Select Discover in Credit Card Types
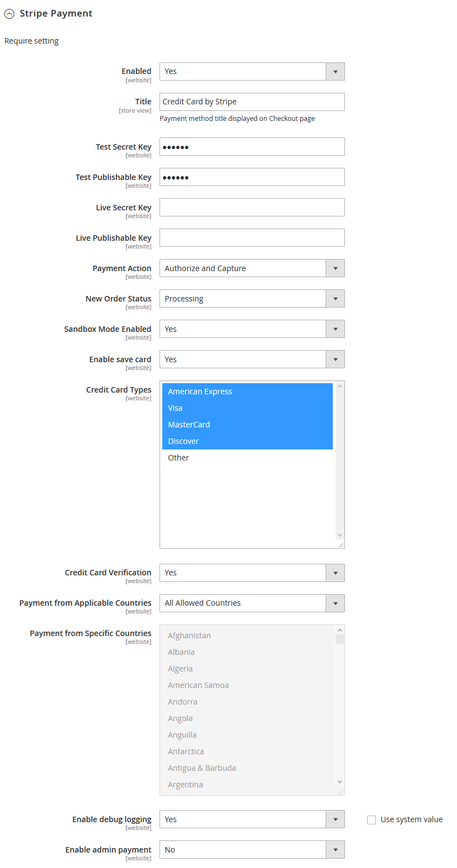This screenshot has width=457, height=868. click(x=248, y=441)
